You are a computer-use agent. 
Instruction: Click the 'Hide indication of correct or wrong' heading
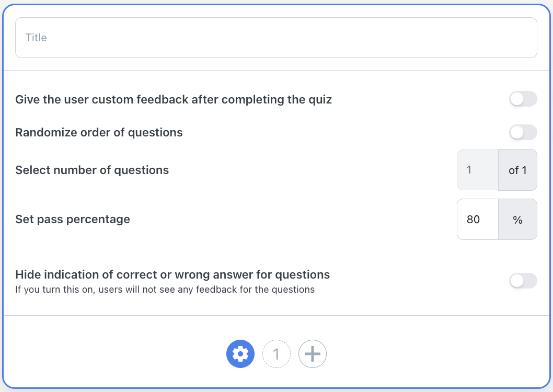172,274
